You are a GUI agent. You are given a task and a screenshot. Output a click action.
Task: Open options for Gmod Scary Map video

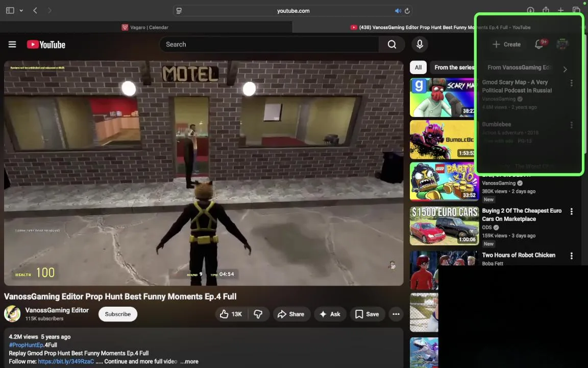point(571,83)
